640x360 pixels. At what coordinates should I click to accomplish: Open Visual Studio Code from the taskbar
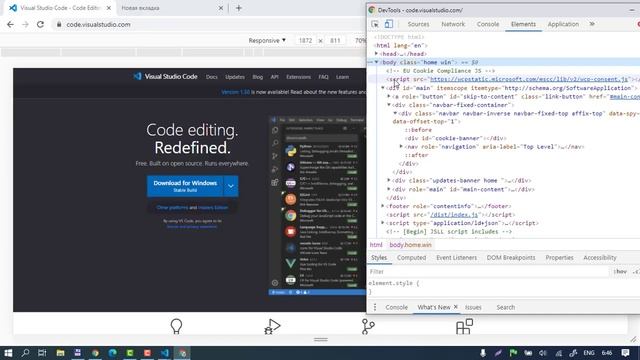click(x=165, y=353)
